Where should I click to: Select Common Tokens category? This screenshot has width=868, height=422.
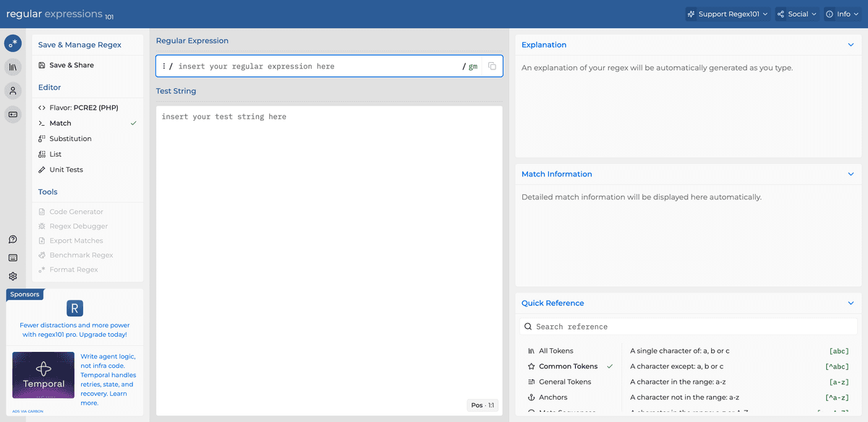pyautogui.click(x=570, y=366)
